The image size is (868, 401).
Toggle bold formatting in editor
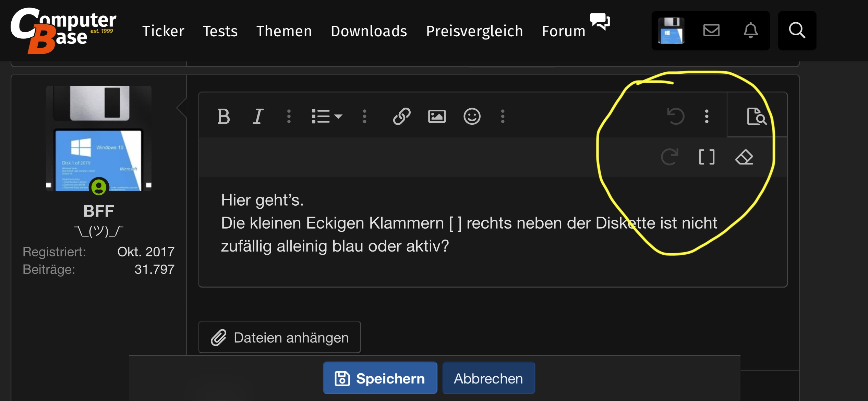[x=224, y=117]
